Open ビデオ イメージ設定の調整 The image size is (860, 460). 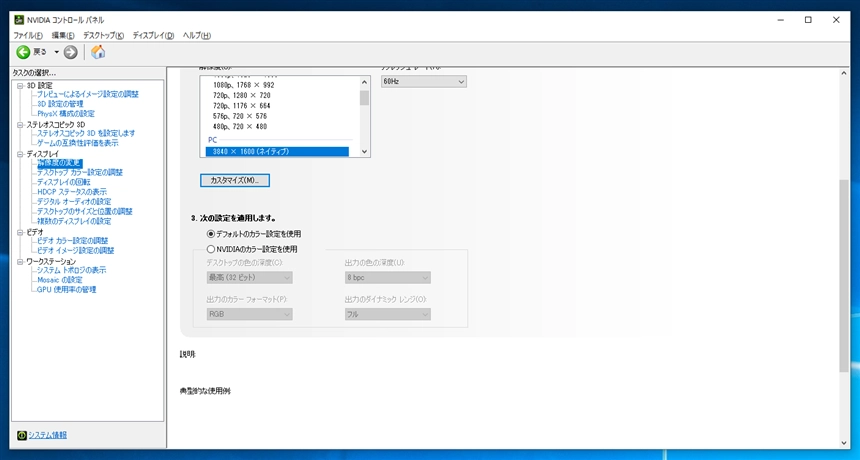tap(76, 251)
